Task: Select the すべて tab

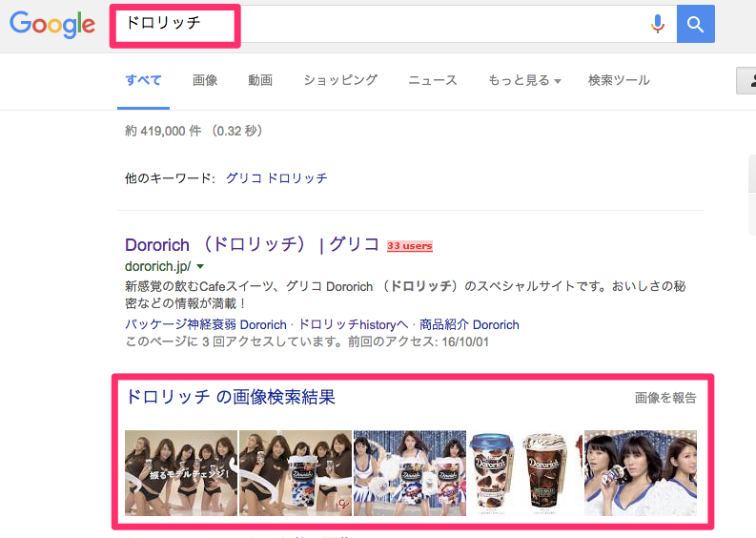Action: [143, 80]
